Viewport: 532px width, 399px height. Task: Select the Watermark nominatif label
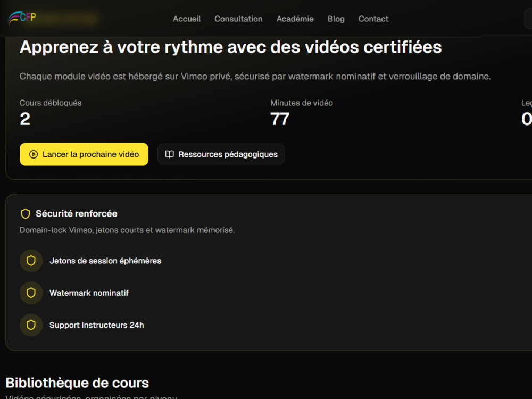pyautogui.click(x=89, y=293)
